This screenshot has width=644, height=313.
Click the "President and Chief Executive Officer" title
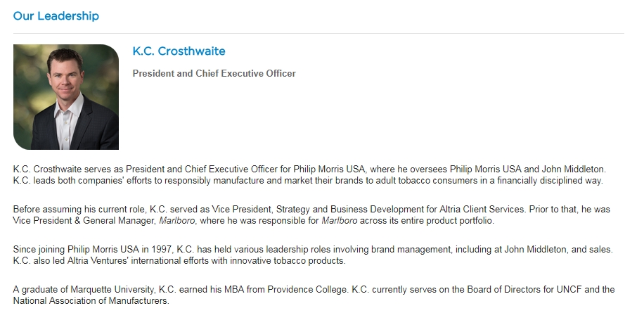tap(214, 73)
